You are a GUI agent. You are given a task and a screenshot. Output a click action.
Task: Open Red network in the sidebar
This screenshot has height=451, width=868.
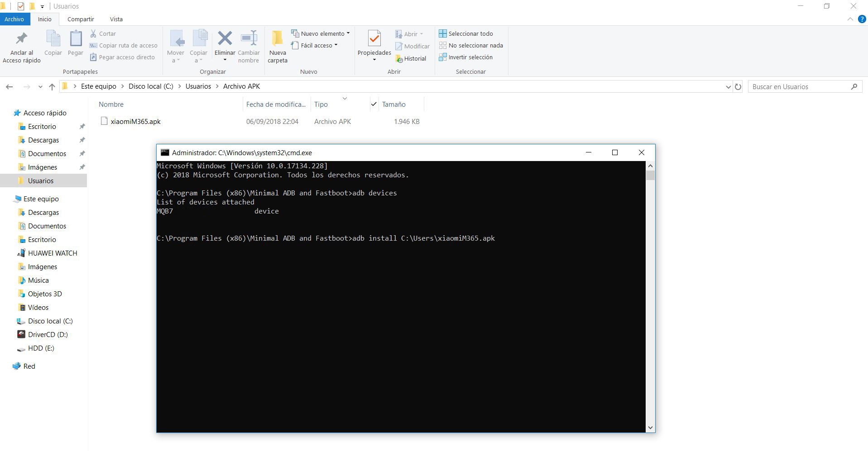tap(29, 366)
